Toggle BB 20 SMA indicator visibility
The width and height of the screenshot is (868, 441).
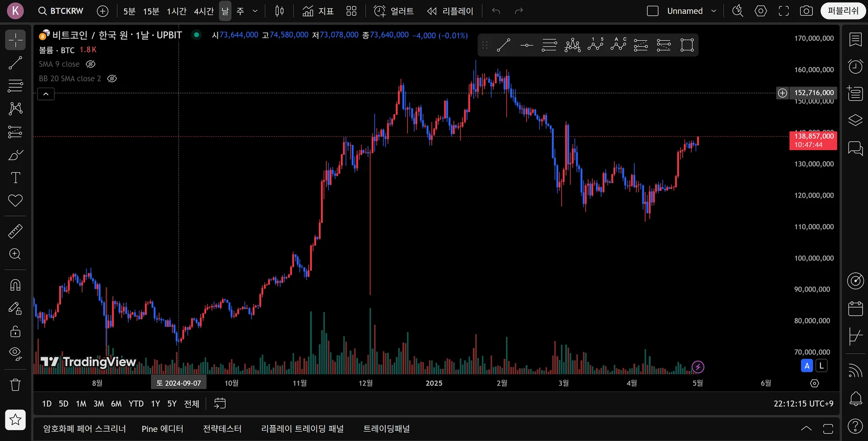(x=112, y=79)
